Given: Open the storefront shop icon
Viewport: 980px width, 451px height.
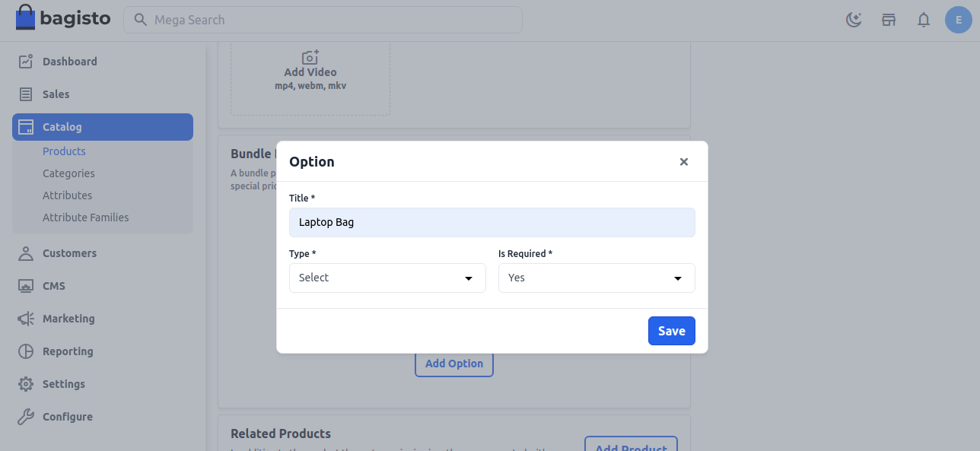Looking at the screenshot, I should (x=888, y=20).
